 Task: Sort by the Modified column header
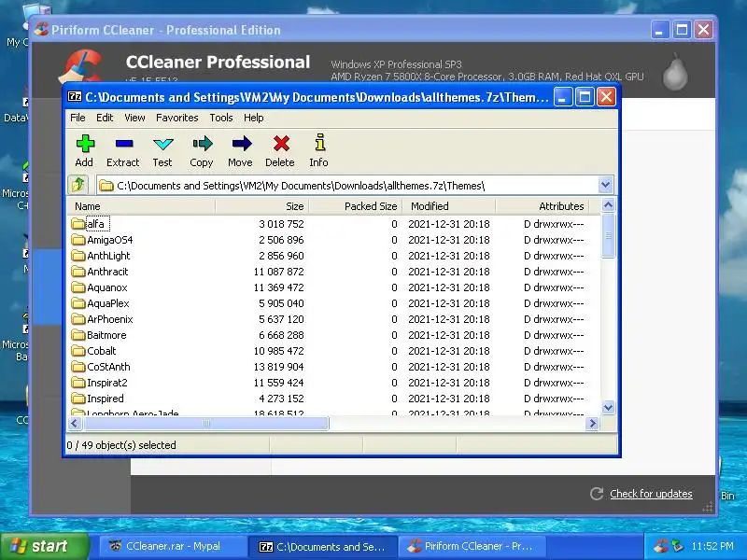pos(449,206)
